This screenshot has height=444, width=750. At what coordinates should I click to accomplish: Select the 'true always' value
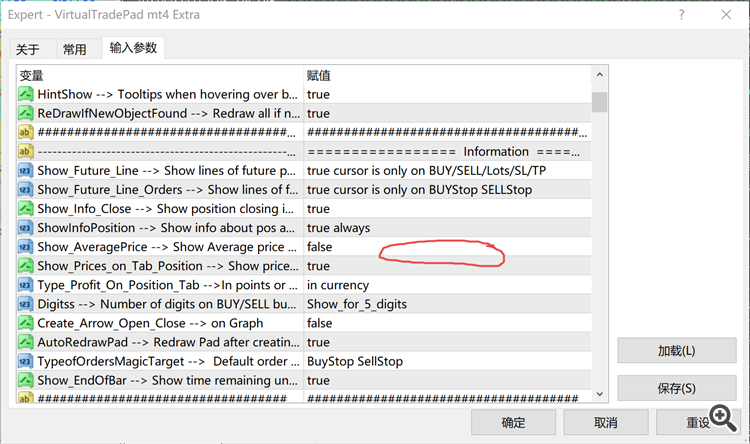338,228
